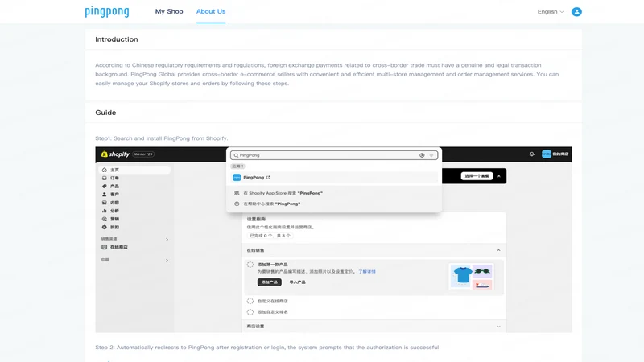Click the clear search icon in search box
Viewport: 644px width, 362px height.
tap(422, 155)
